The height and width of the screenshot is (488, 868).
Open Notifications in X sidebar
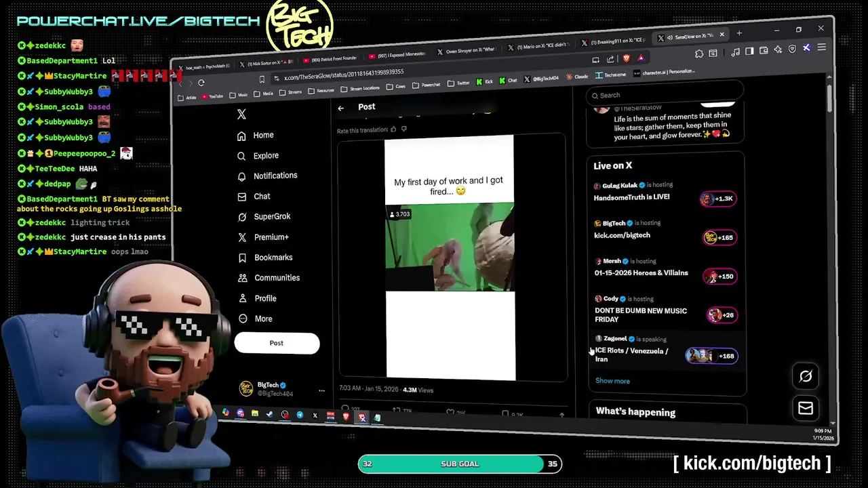click(267, 176)
